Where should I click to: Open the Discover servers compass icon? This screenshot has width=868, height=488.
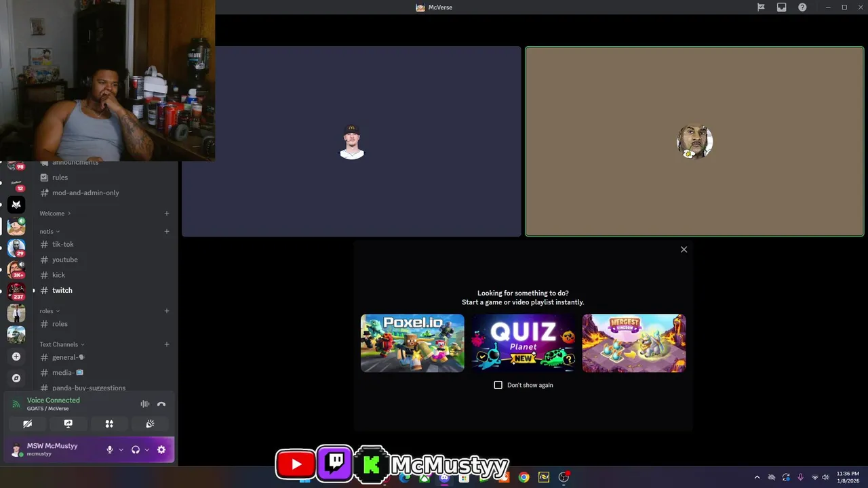tap(16, 378)
